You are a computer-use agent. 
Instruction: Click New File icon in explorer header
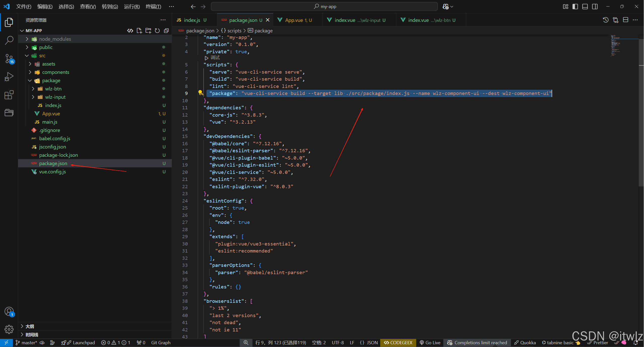pos(139,31)
